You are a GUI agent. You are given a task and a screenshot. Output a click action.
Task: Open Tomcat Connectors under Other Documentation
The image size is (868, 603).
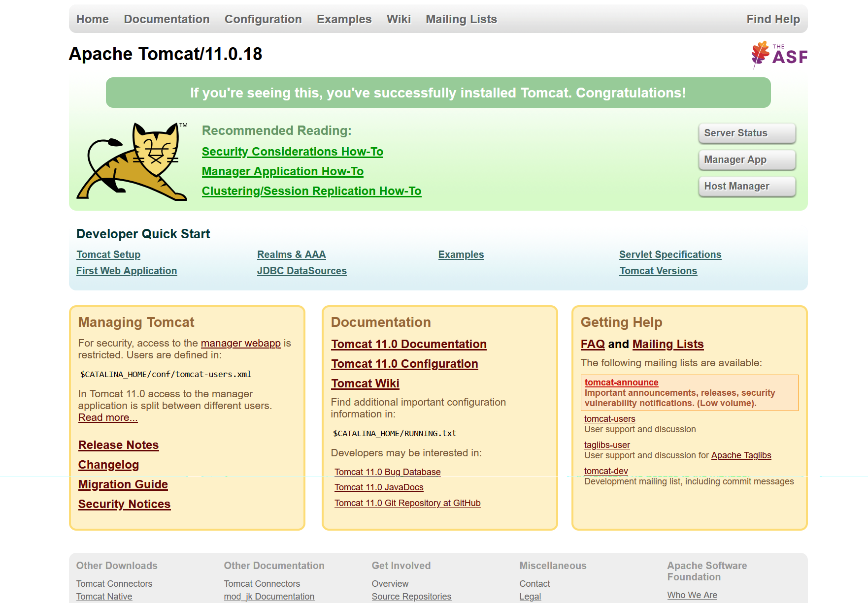click(x=262, y=584)
